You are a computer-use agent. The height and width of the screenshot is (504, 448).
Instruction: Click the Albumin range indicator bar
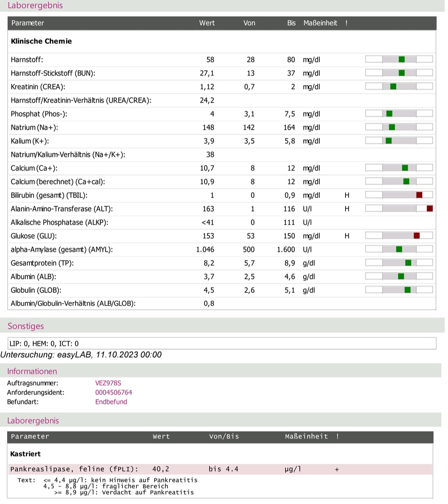coord(399,277)
